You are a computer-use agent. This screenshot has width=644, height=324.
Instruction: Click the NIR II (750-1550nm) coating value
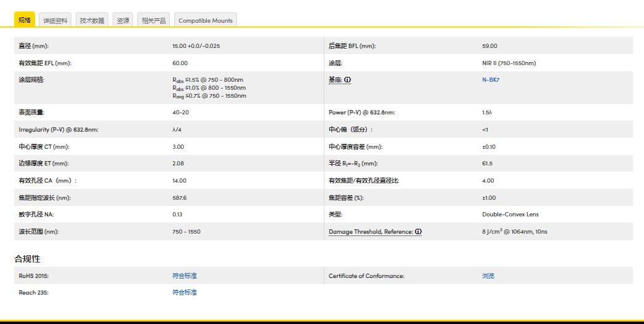(x=509, y=63)
